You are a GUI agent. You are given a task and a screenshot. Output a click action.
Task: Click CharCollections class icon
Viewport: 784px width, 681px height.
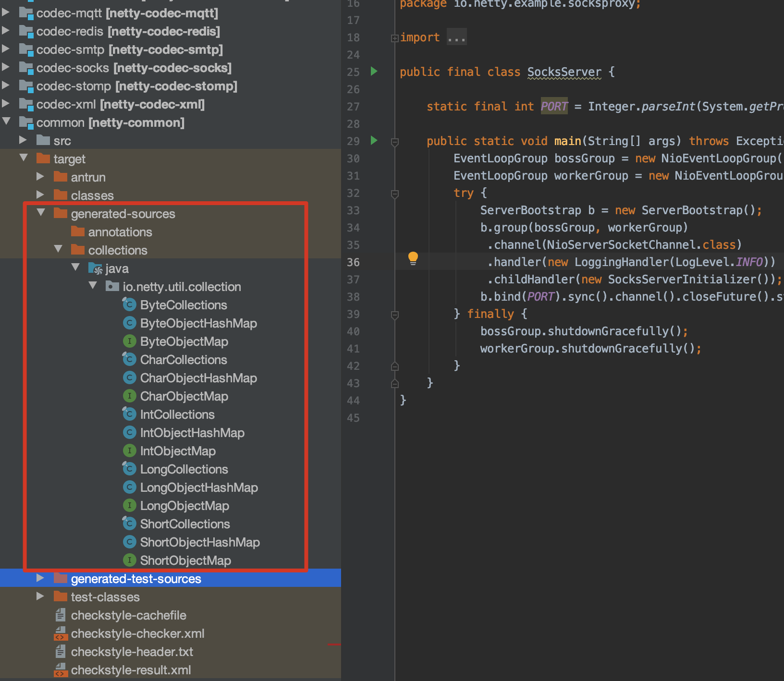tap(129, 359)
